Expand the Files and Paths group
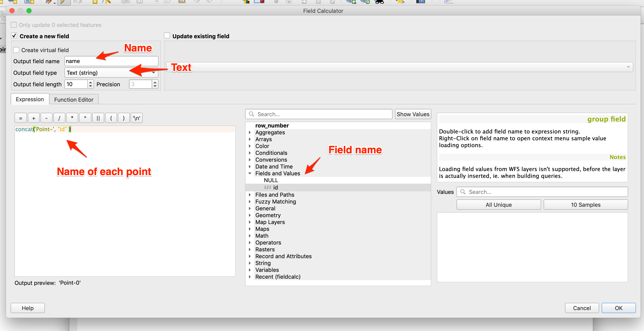The image size is (644, 331). [250, 195]
